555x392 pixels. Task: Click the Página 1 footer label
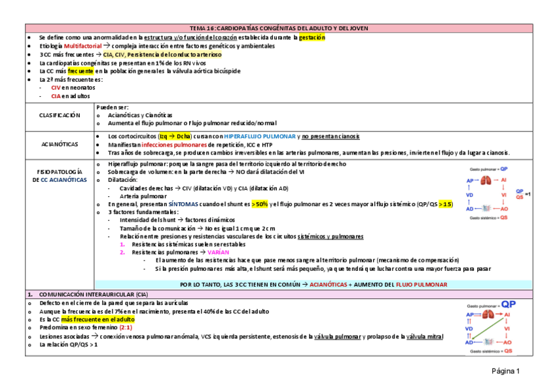(x=506, y=371)
